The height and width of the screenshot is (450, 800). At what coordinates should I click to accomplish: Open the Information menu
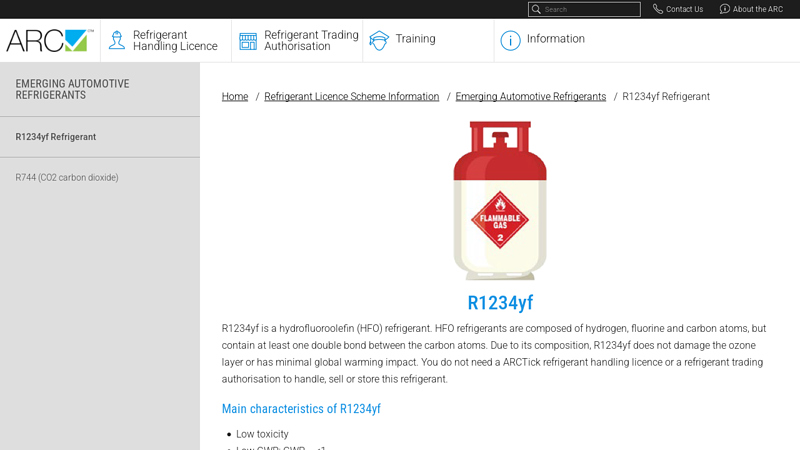tap(555, 39)
